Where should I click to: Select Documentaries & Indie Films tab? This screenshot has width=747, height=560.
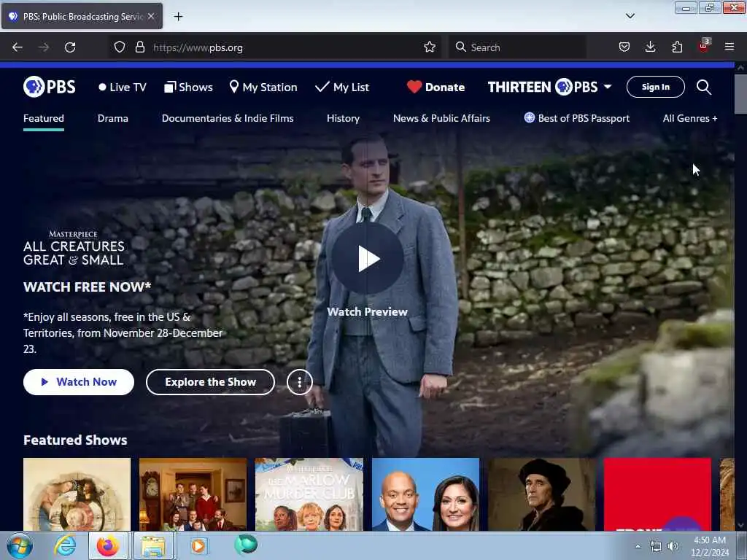[x=228, y=118]
